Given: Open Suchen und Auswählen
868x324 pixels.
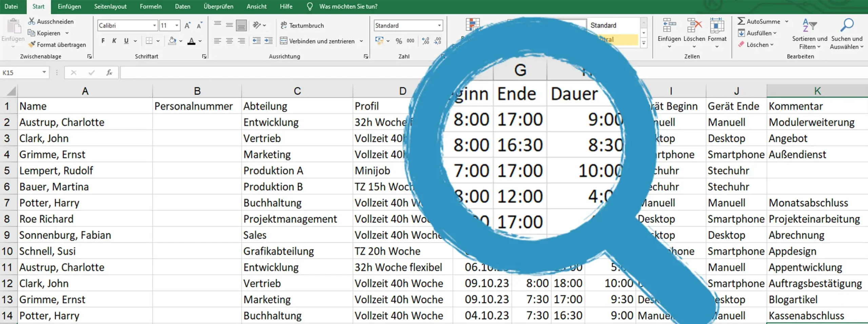Looking at the screenshot, I should click(x=847, y=25).
